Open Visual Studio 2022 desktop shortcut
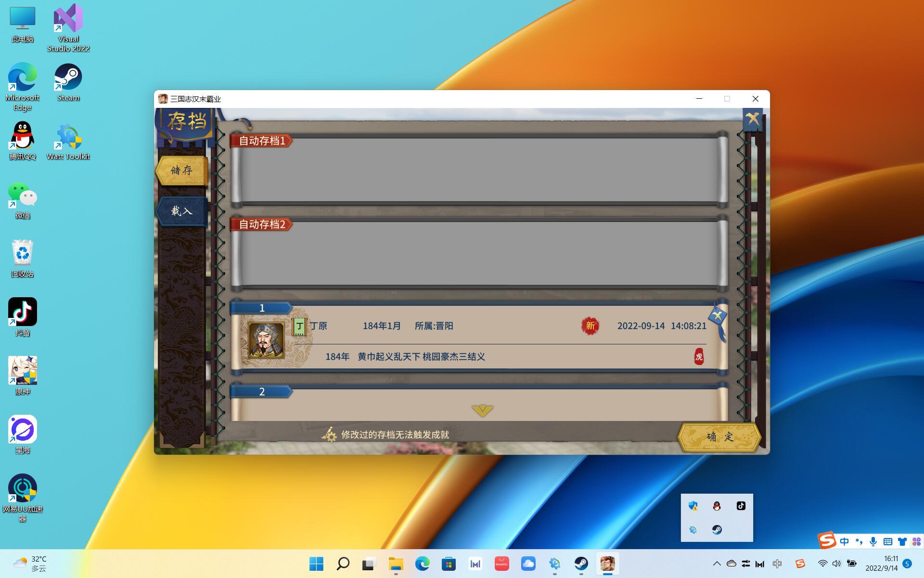The height and width of the screenshot is (578, 924). coord(68,28)
